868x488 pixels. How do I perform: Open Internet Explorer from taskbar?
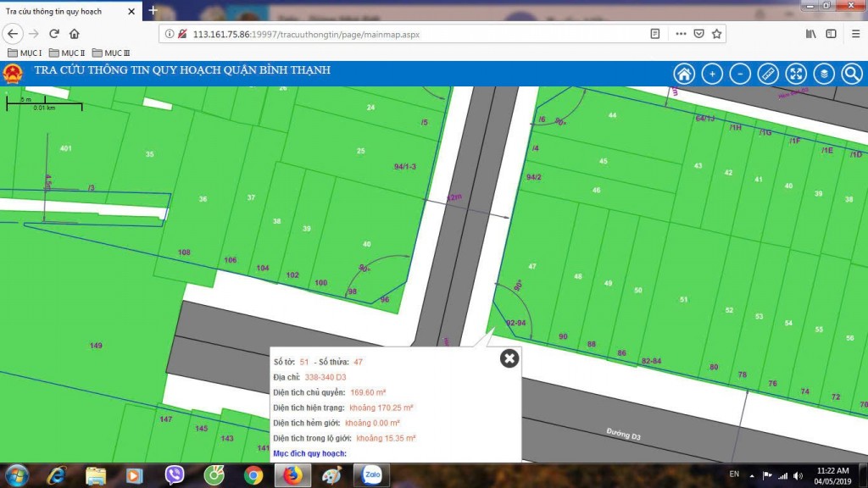click(57, 476)
